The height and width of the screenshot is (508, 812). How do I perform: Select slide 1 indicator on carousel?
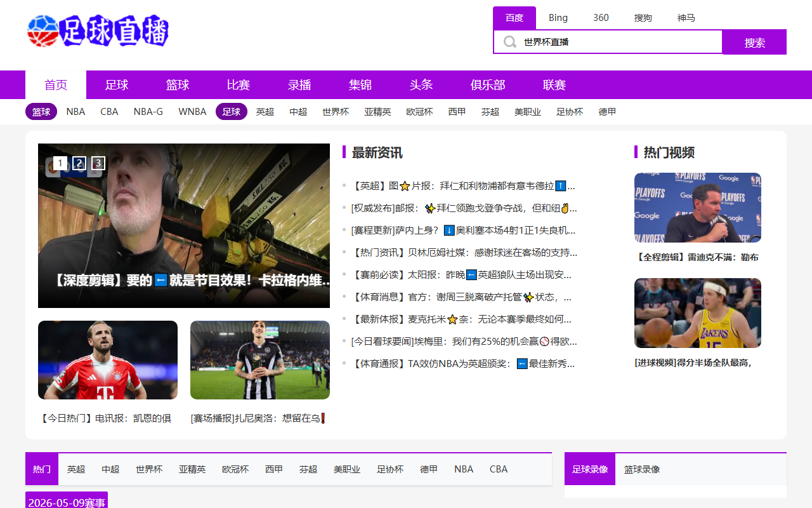click(x=60, y=163)
